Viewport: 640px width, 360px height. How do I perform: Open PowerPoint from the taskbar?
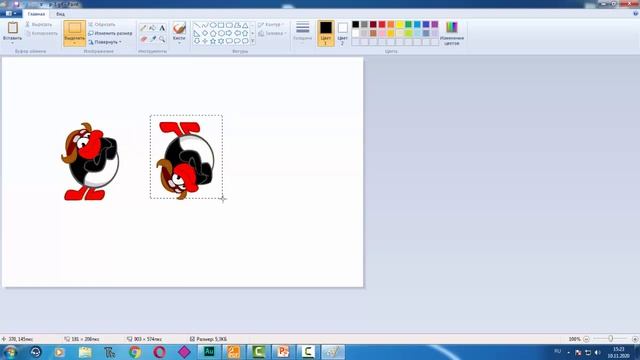click(x=283, y=352)
